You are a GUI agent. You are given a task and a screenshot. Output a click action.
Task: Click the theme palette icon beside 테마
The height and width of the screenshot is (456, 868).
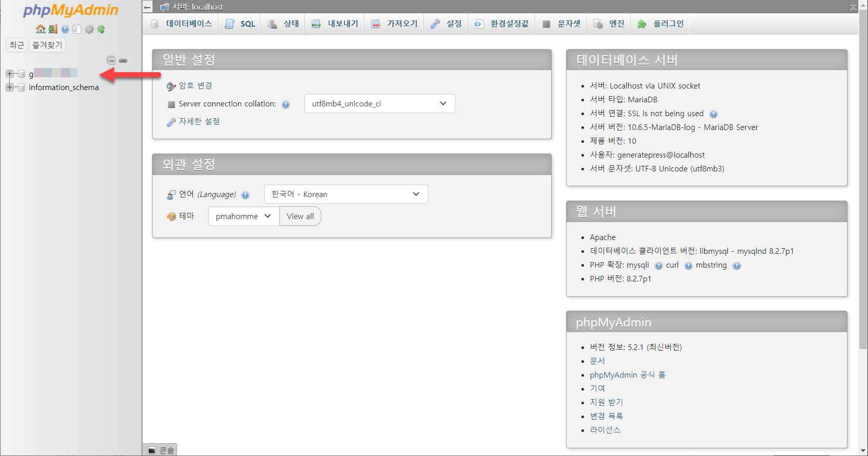171,216
